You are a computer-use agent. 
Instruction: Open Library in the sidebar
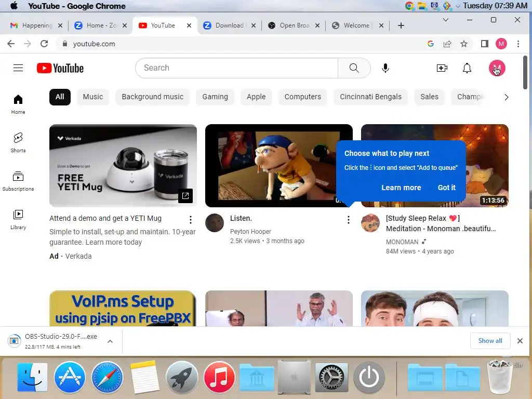(x=18, y=220)
